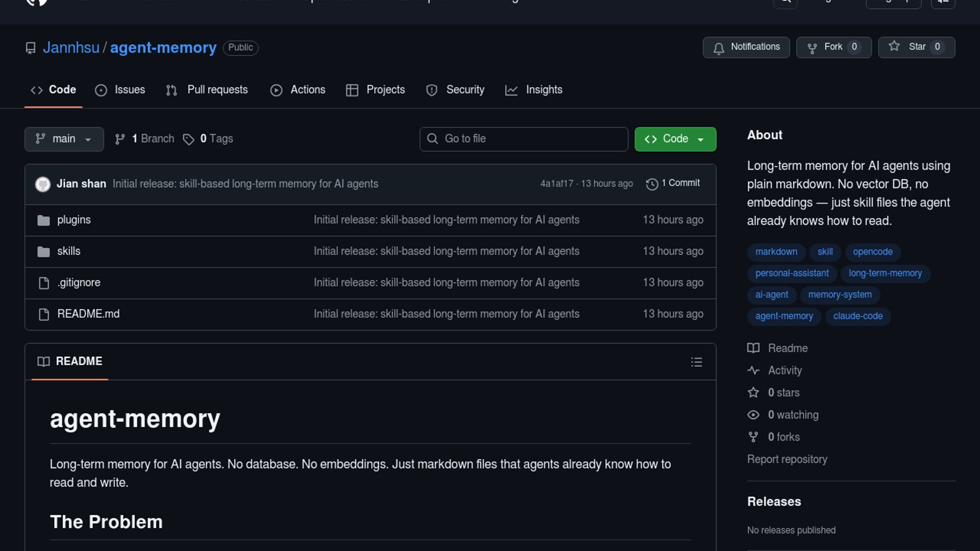Click the Notifications bell button
The height and width of the screenshot is (551, 980).
coord(746,47)
